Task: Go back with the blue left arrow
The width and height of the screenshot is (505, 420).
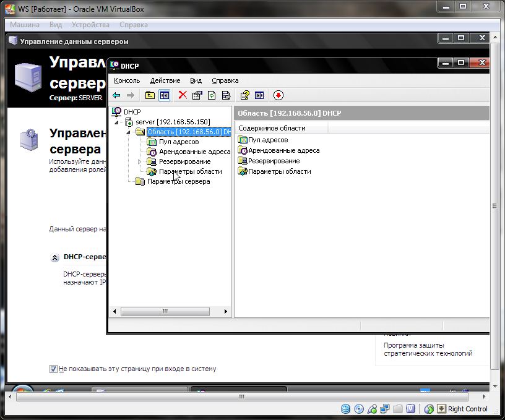Action: tap(116, 95)
